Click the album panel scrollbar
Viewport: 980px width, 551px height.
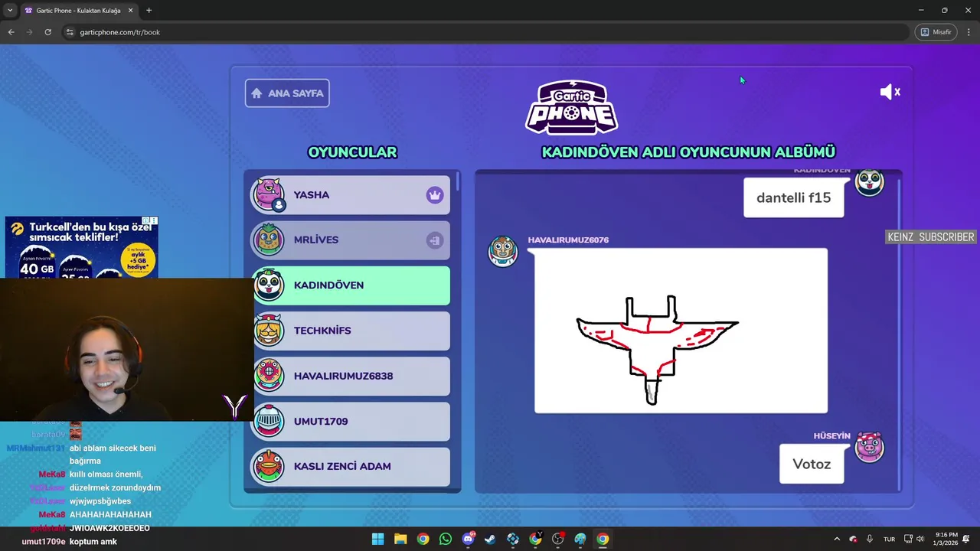click(899, 333)
